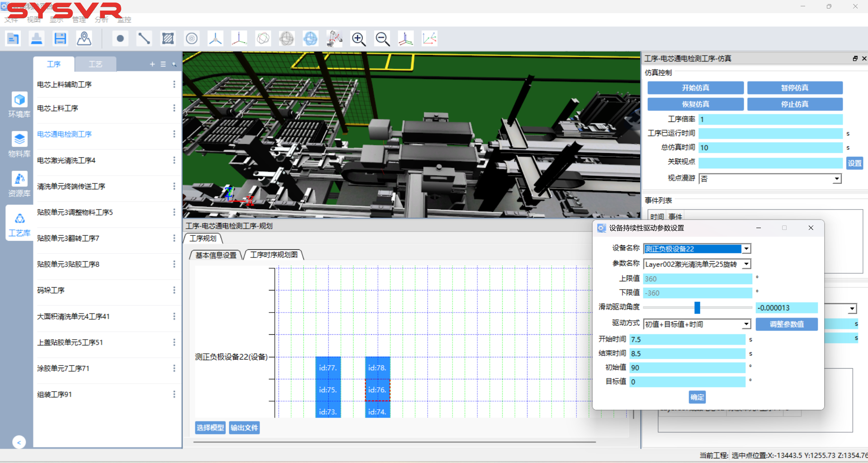The height and width of the screenshot is (463, 868).
Task: Select timeline block id:77
Action: (x=328, y=368)
